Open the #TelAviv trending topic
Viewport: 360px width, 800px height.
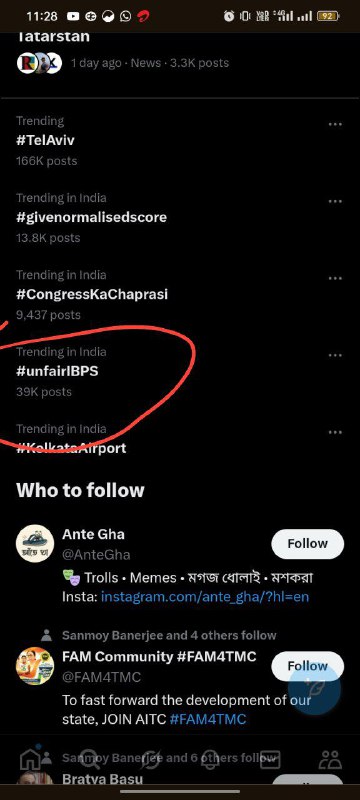coord(45,140)
